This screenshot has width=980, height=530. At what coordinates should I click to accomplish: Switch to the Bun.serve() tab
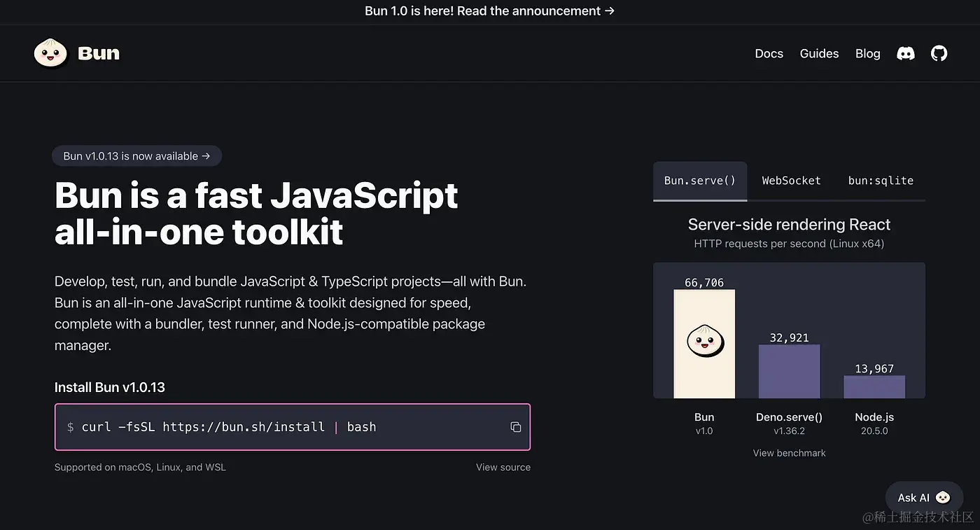point(699,181)
